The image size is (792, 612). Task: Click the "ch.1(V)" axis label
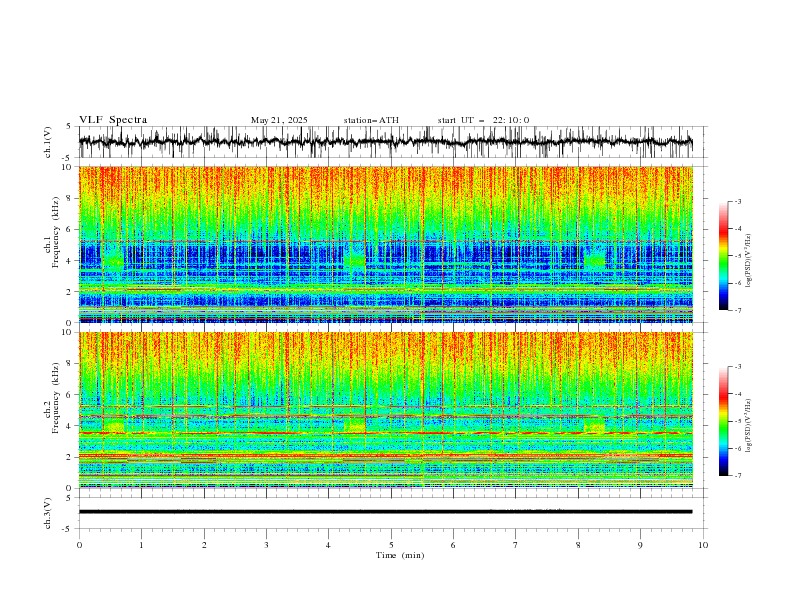48,142
